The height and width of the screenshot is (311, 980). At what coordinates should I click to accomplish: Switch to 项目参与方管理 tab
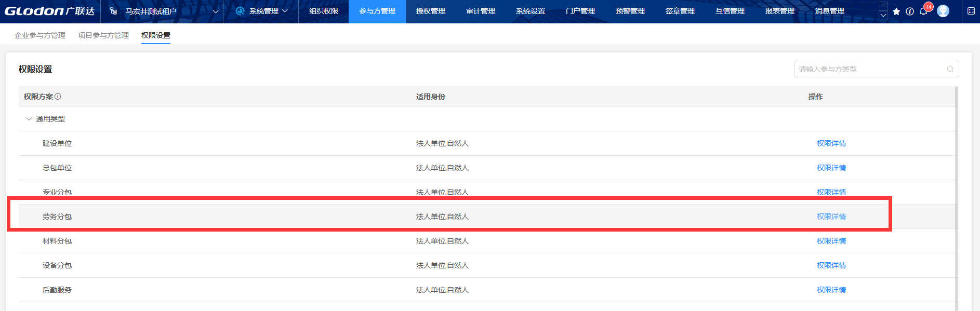click(x=103, y=35)
